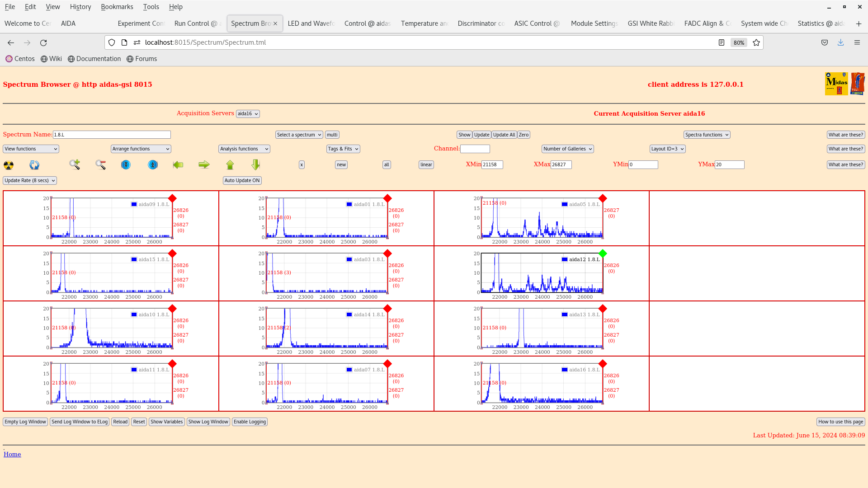Screen dimensions: 868x488
Task: Toggle the linear scale button
Action: pyautogui.click(x=426, y=164)
